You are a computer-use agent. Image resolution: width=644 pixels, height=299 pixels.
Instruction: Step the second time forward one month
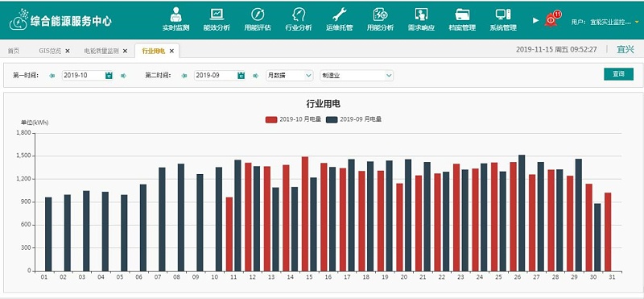(x=255, y=76)
